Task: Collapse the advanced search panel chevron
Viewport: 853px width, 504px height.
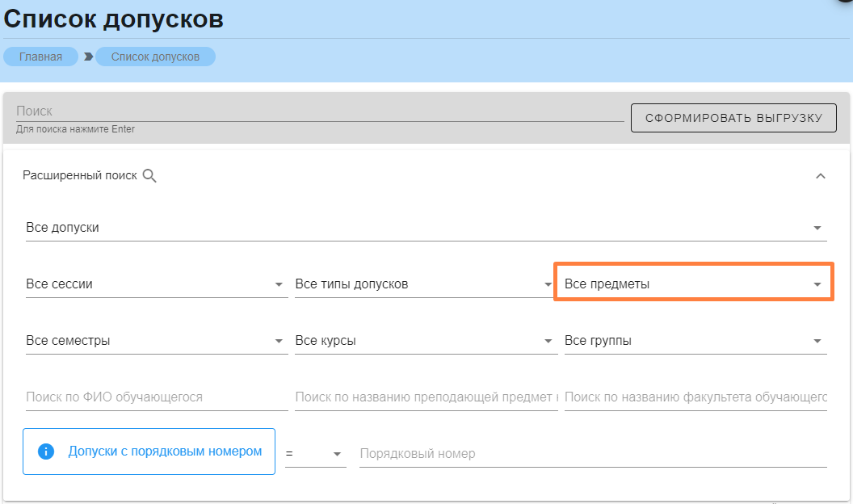Action: [820, 176]
